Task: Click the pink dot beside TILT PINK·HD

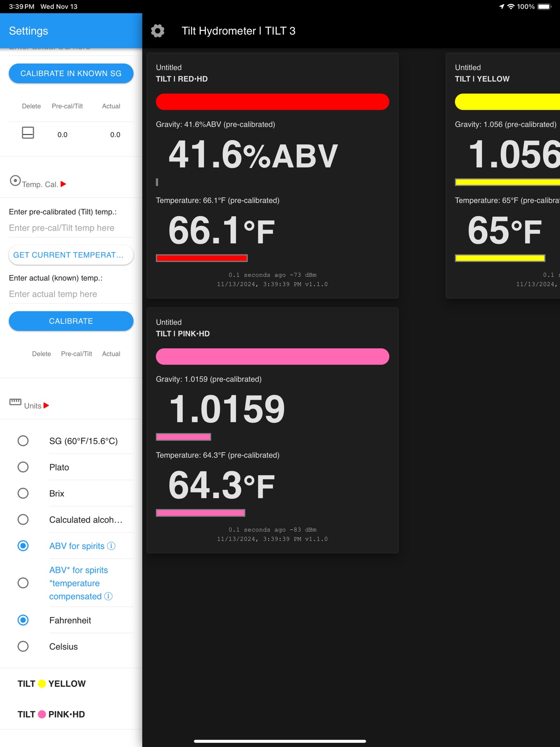Action: [42, 714]
